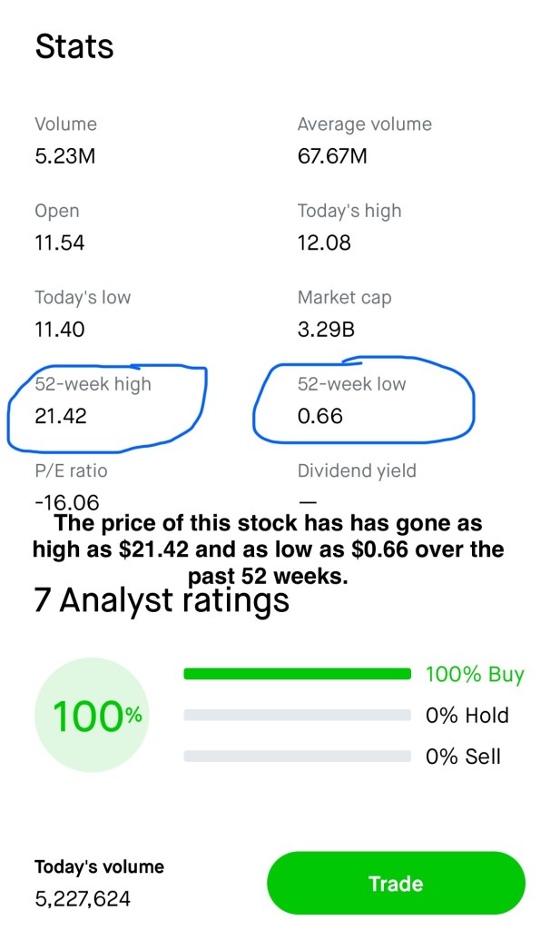The height and width of the screenshot is (930, 560).
Task: Select the 52-week high value 21.42
Action: pyautogui.click(x=61, y=416)
